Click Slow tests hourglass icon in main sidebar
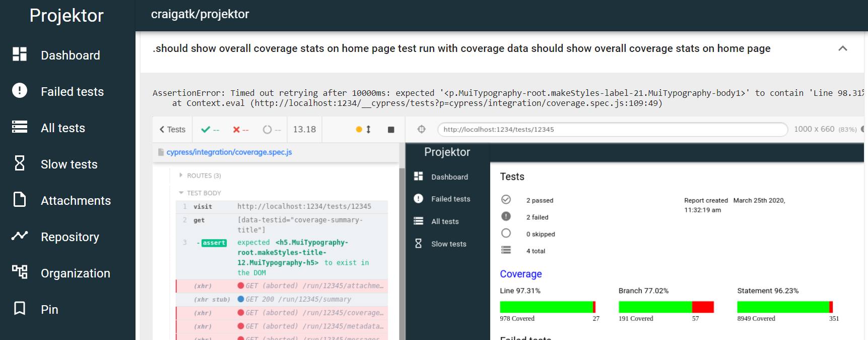This screenshot has height=340, width=868. click(20, 163)
